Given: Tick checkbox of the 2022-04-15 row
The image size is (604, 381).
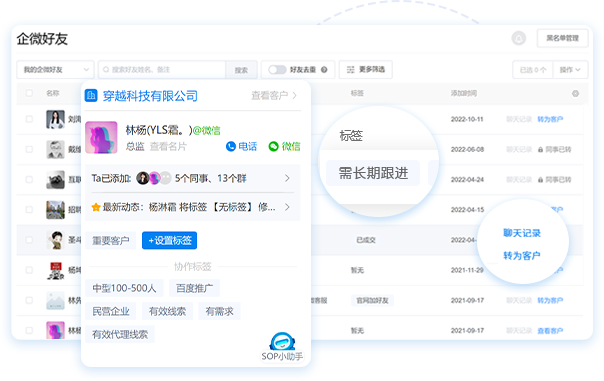Looking at the screenshot, I should (29, 210).
